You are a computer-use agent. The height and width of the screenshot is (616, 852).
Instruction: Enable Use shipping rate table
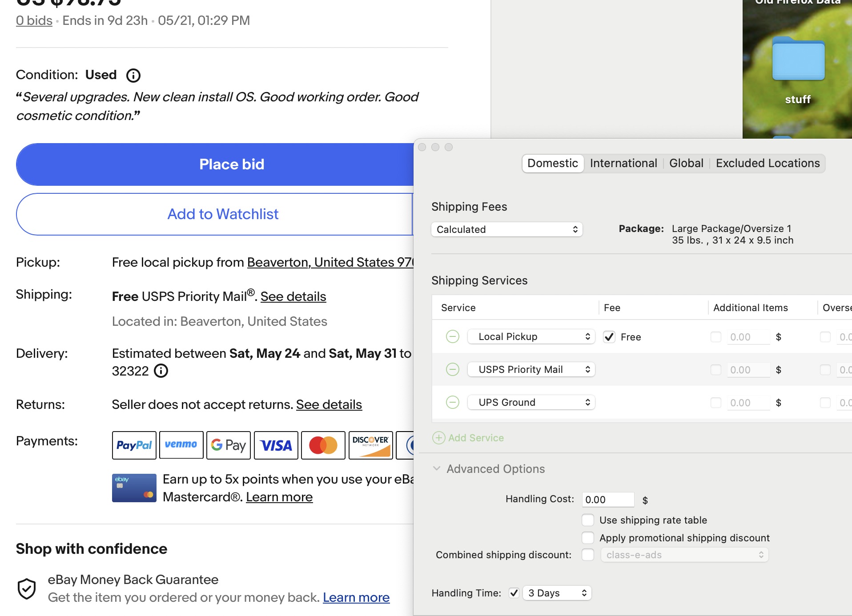coord(588,520)
